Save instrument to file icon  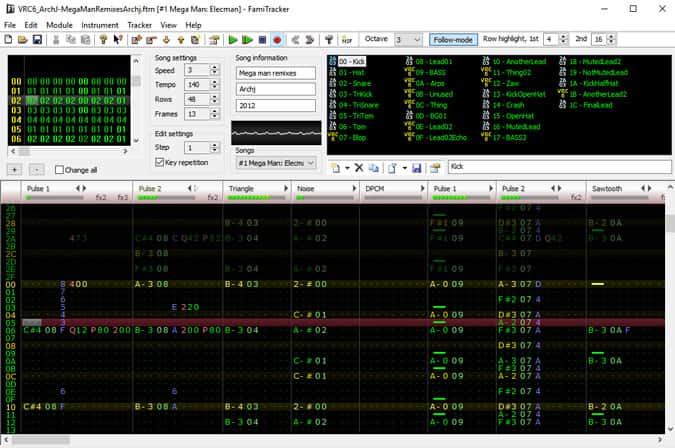click(x=416, y=168)
